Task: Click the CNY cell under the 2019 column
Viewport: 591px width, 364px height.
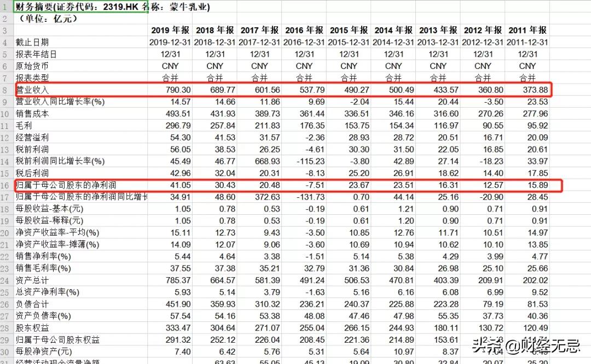Action: [x=170, y=66]
